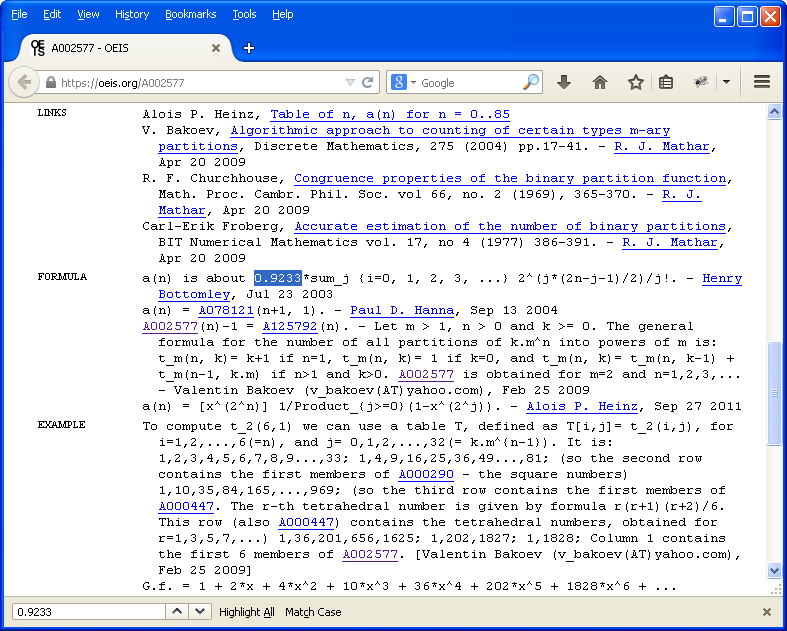
Task: Reload the page with the refresh icon
Action: tap(367, 82)
